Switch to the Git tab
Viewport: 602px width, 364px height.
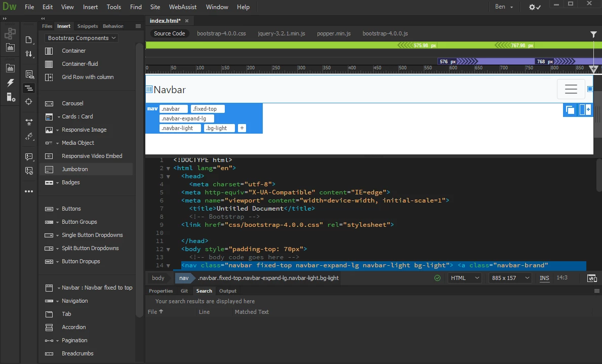click(x=184, y=291)
